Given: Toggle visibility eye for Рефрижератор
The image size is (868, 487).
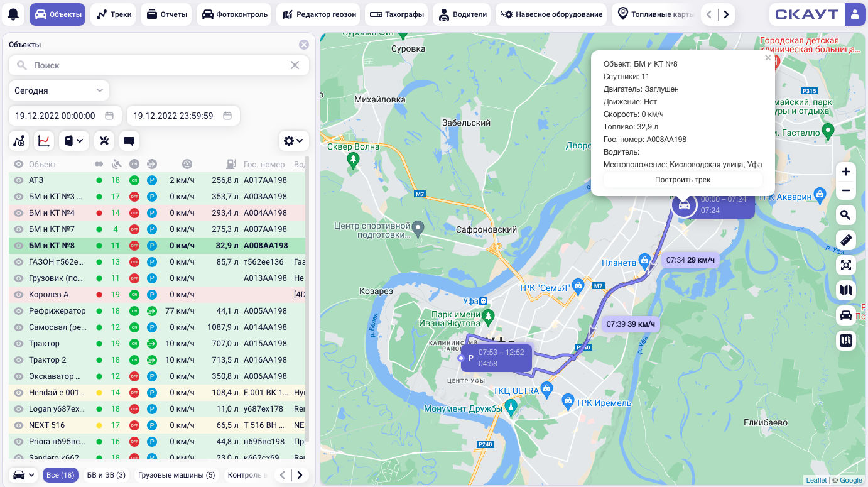Looking at the screenshot, I should 19,311.
